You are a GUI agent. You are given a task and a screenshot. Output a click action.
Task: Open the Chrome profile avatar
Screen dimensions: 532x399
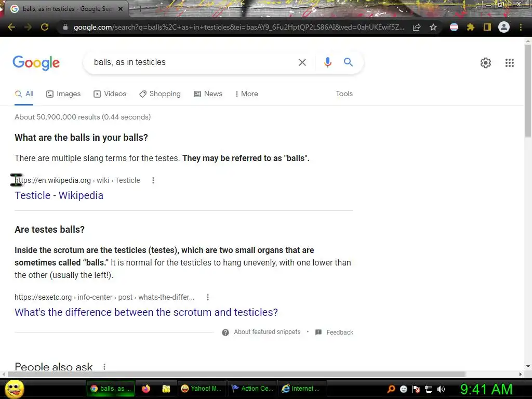click(x=504, y=27)
